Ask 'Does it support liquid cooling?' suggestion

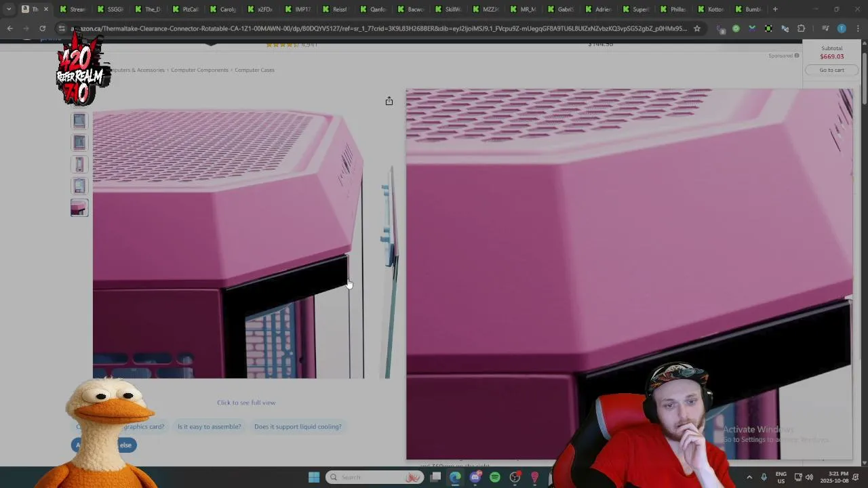pos(298,426)
